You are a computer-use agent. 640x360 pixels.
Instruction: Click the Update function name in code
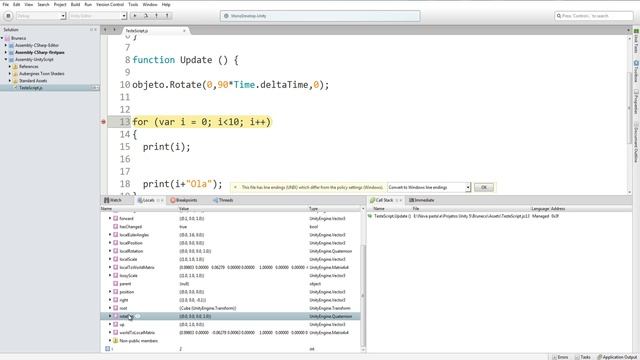(196, 60)
